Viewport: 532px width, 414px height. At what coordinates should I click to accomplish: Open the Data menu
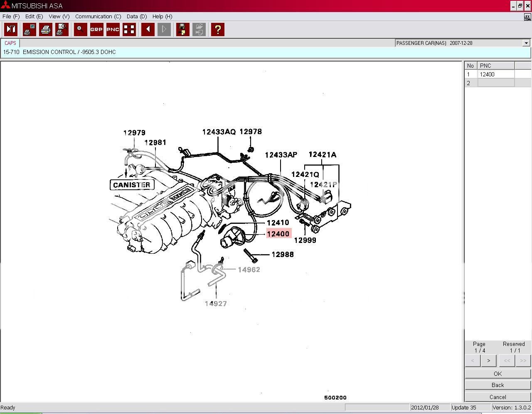[x=136, y=17]
